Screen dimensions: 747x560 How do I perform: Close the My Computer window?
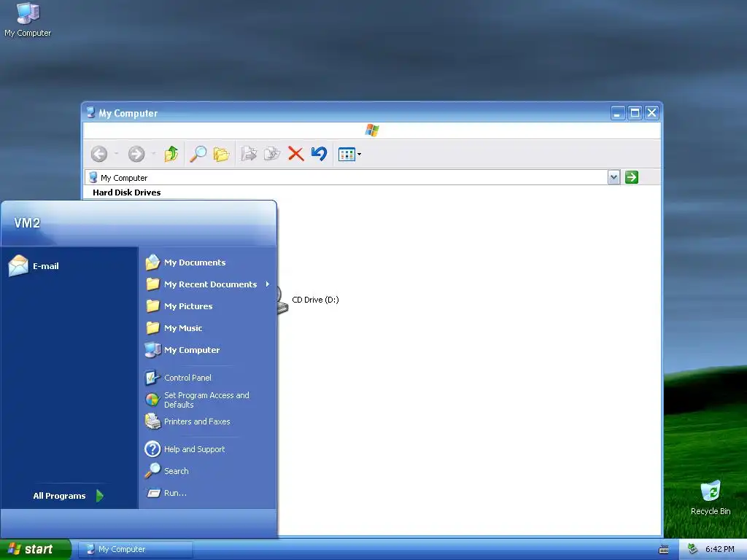pyautogui.click(x=651, y=113)
